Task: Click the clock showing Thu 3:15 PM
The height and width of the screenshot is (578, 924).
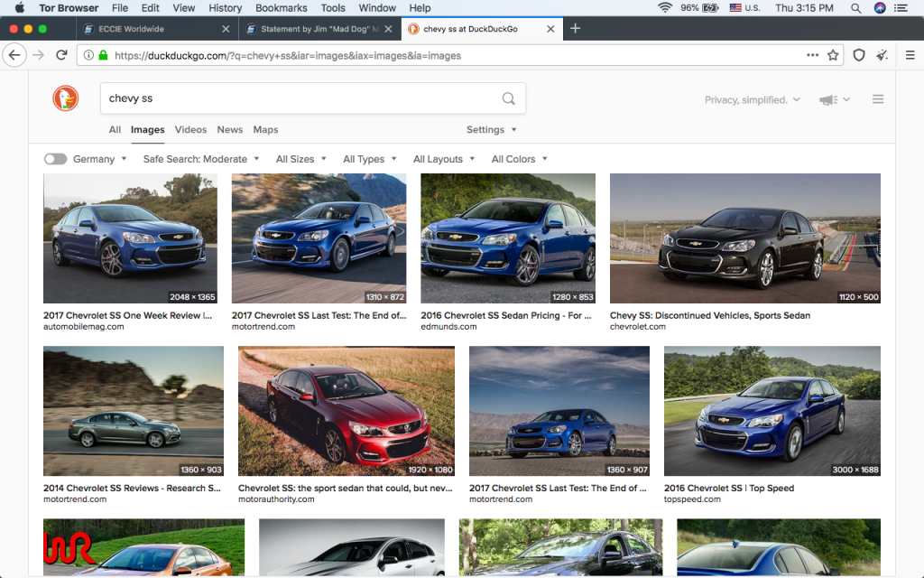Action: 804,7
